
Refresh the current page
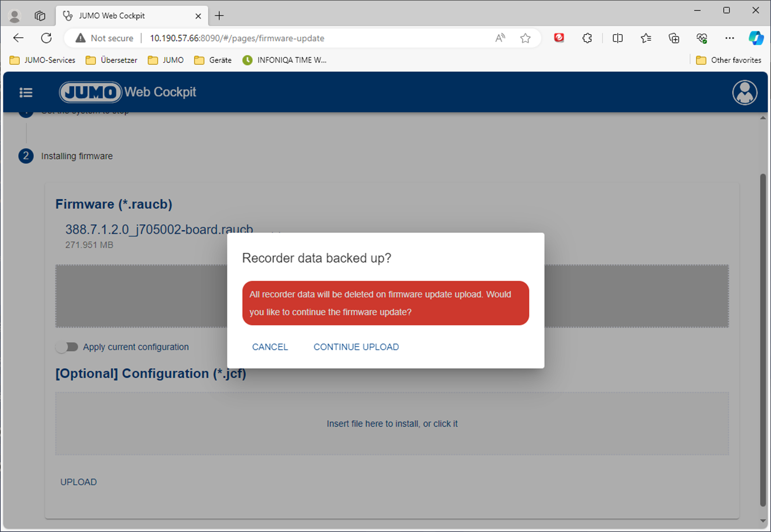[46, 38]
